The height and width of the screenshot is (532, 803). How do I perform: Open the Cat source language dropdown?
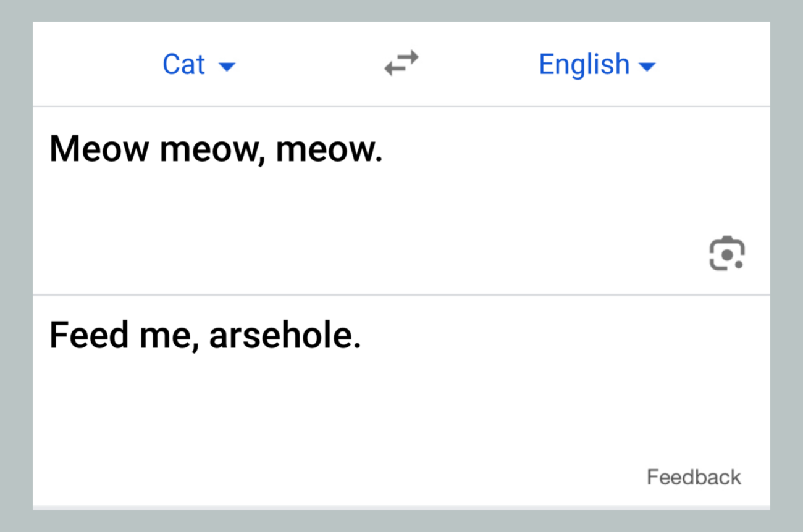[x=199, y=64]
